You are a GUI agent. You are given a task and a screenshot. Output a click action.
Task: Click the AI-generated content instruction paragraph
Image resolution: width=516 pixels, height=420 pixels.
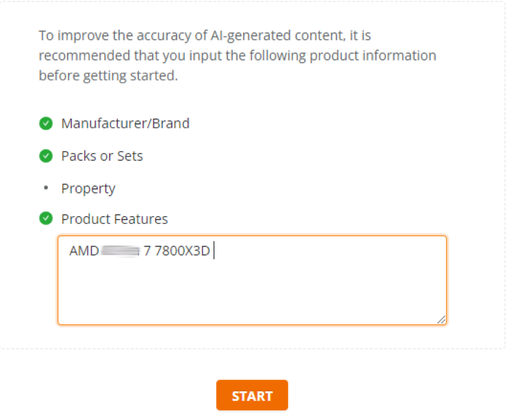[x=237, y=55]
